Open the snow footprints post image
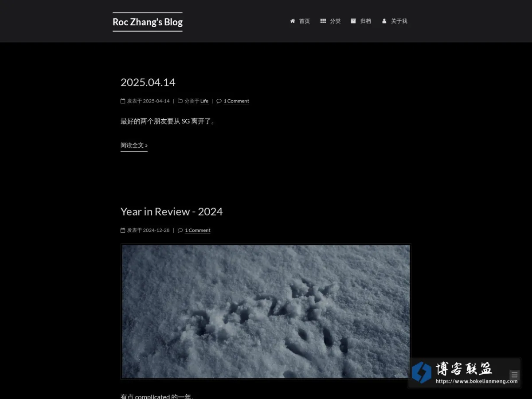 (x=266, y=312)
